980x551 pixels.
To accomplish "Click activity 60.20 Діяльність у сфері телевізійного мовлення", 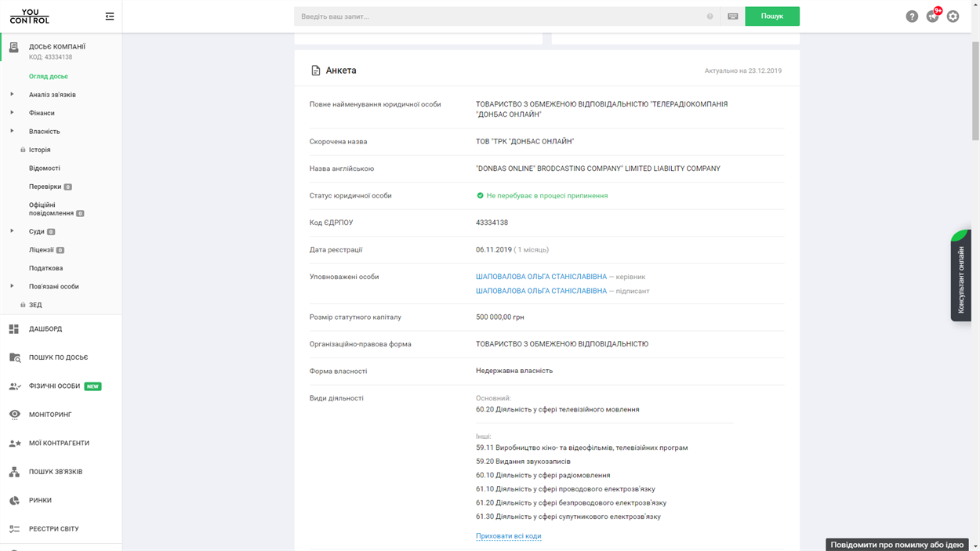I will 557,409.
